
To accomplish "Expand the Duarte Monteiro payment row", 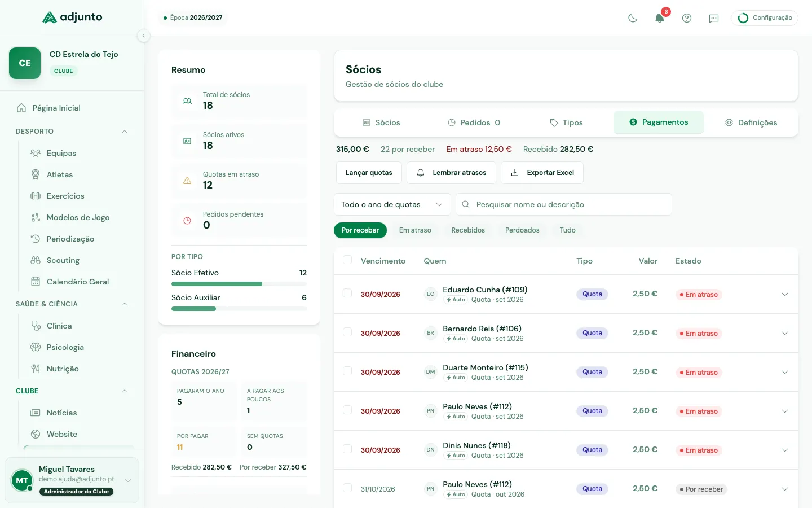I will [785, 373].
